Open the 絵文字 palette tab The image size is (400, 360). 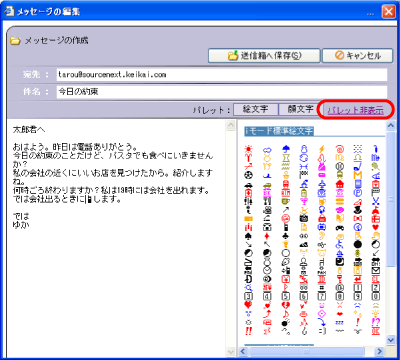255,109
